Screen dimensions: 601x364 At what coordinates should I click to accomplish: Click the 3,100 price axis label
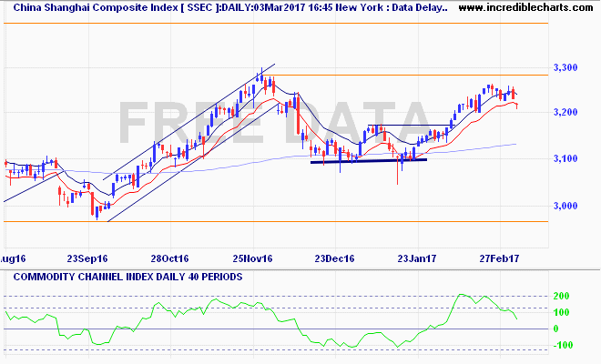click(x=565, y=158)
